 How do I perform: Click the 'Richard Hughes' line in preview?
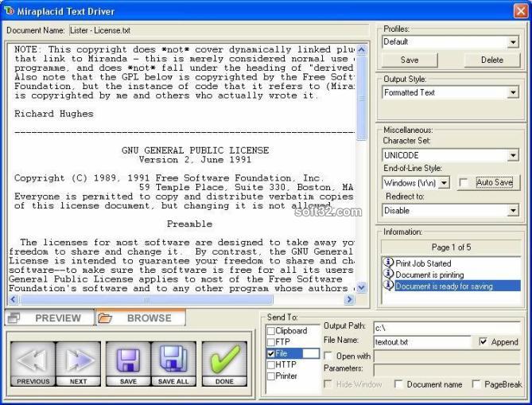(x=53, y=114)
